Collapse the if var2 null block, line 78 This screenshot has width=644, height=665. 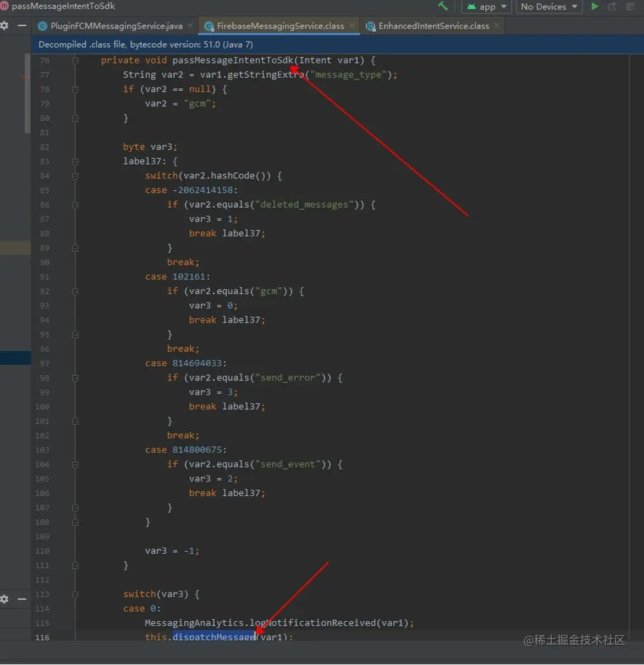(x=75, y=90)
